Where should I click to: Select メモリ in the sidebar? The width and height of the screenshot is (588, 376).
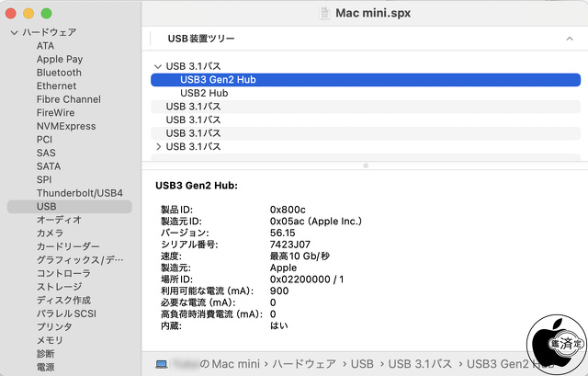coord(50,340)
